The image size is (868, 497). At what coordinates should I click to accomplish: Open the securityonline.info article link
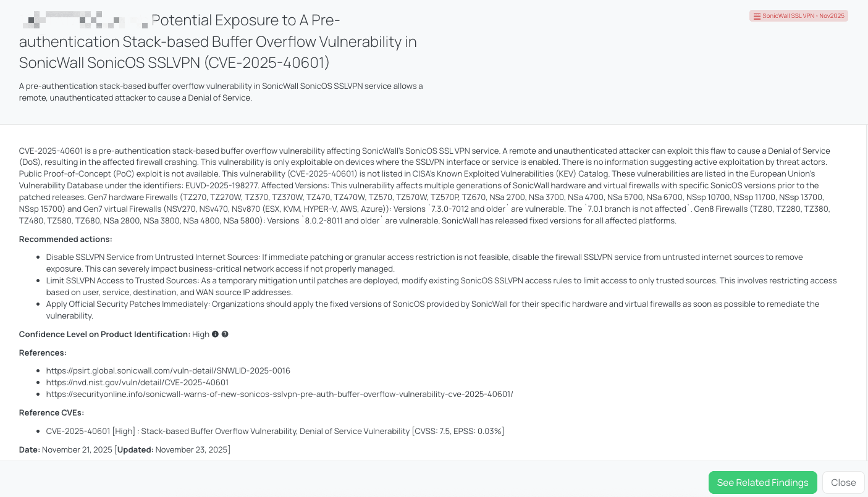(279, 394)
